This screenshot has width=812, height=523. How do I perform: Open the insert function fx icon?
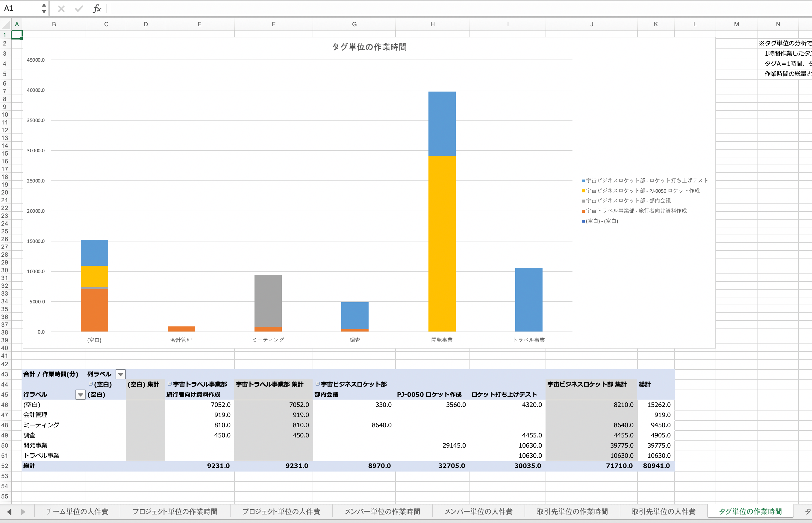97,8
